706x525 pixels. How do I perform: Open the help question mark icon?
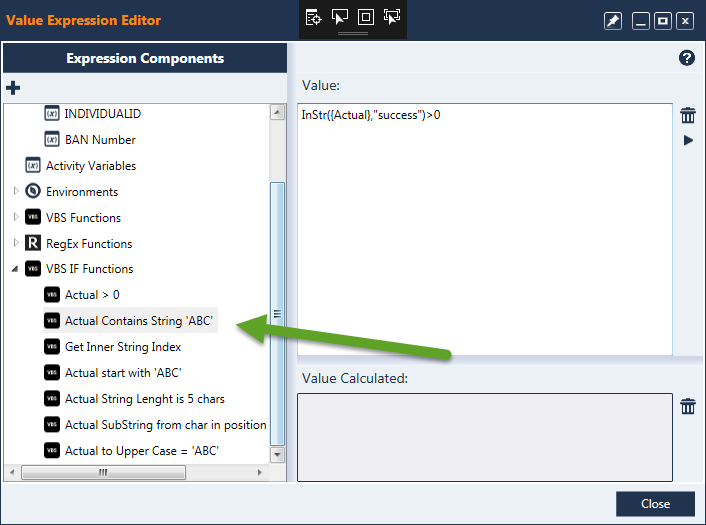pos(687,58)
